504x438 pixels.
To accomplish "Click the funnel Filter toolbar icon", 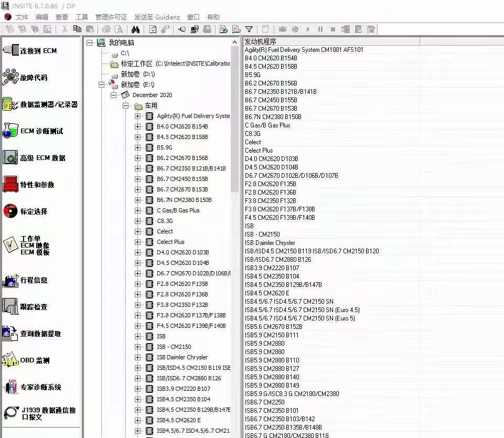I will pyautogui.click(x=249, y=29).
